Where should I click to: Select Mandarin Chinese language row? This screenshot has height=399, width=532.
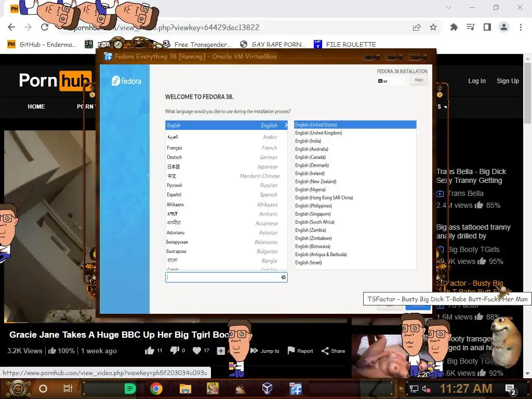[227, 176]
